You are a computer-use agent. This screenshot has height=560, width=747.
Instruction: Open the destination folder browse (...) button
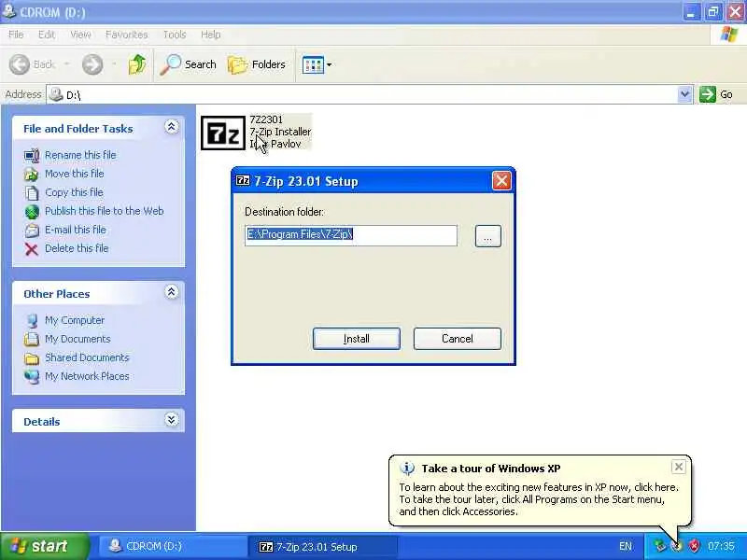tap(487, 236)
